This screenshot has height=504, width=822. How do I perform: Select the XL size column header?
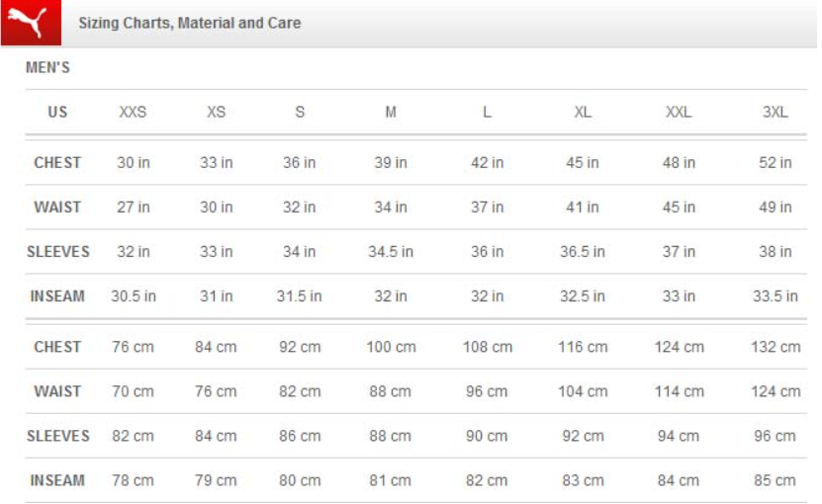(583, 113)
